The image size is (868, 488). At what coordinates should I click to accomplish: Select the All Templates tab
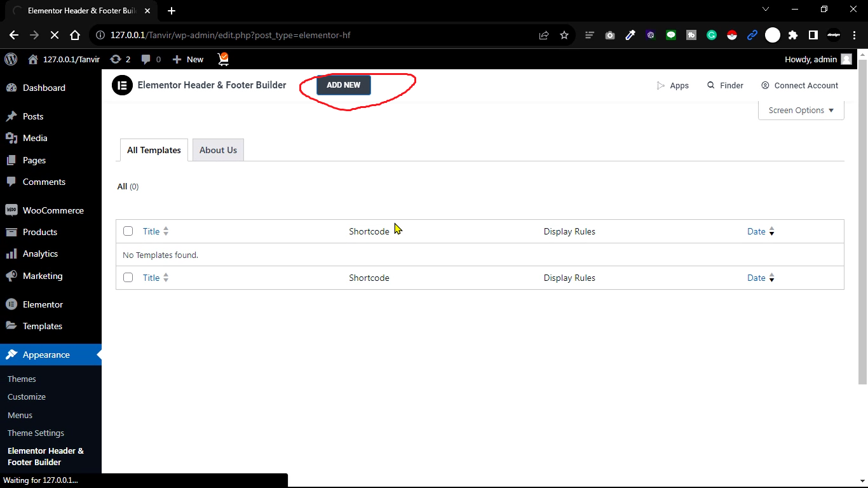point(153,149)
